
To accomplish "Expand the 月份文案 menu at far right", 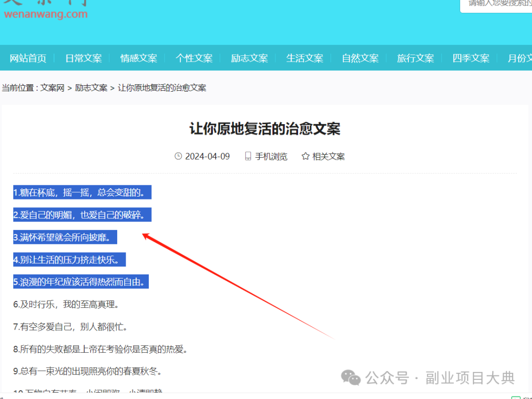I will 520,58.
